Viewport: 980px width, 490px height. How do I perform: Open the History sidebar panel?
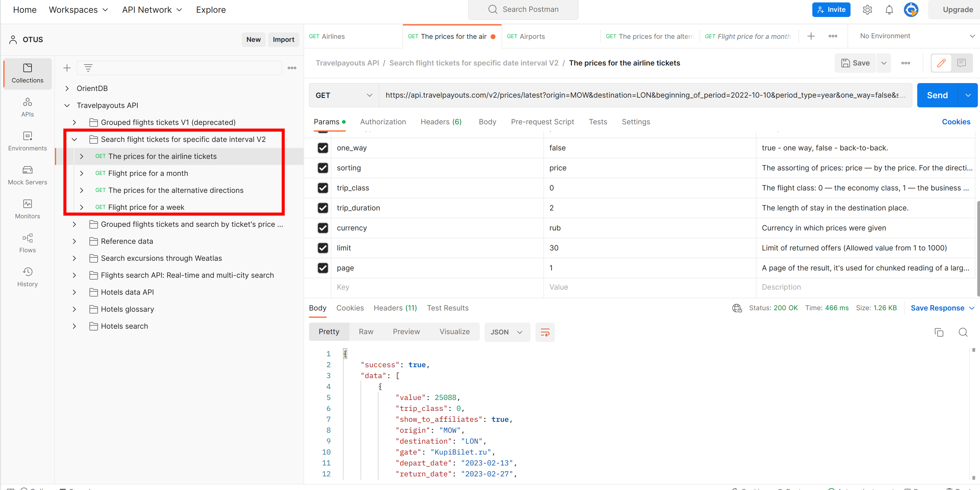point(27,277)
